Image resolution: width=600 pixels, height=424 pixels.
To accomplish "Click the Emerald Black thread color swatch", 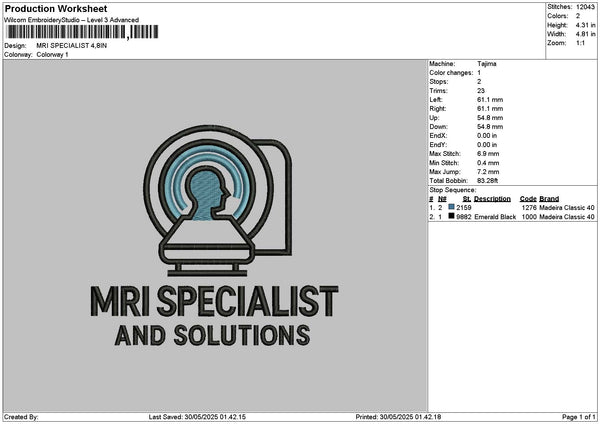I will click(x=452, y=216).
